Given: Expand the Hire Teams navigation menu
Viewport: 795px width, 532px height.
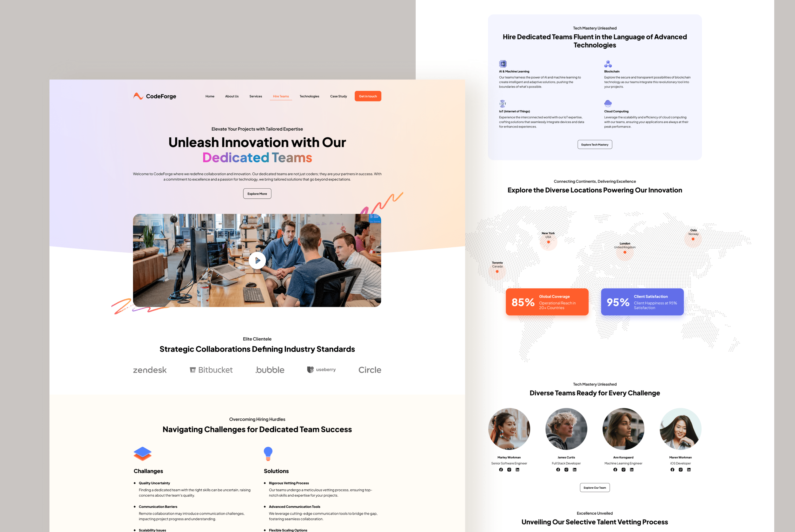Looking at the screenshot, I should pyautogui.click(x=281, y=96).
